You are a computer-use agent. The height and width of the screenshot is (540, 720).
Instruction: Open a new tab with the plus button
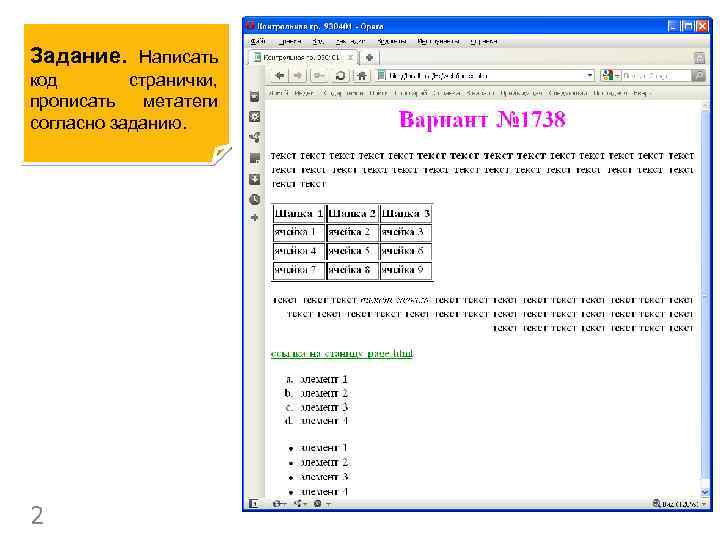[x=369, y=57]
